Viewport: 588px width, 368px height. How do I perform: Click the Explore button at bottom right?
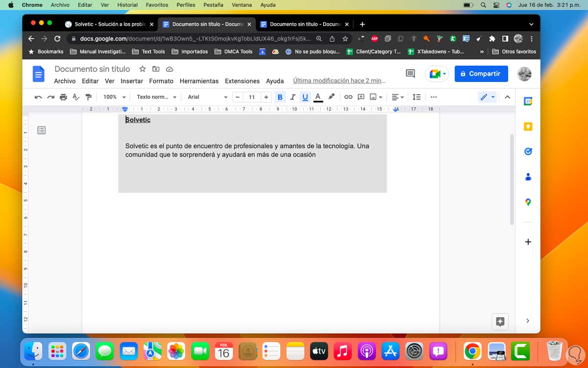(x=500, y=322)
